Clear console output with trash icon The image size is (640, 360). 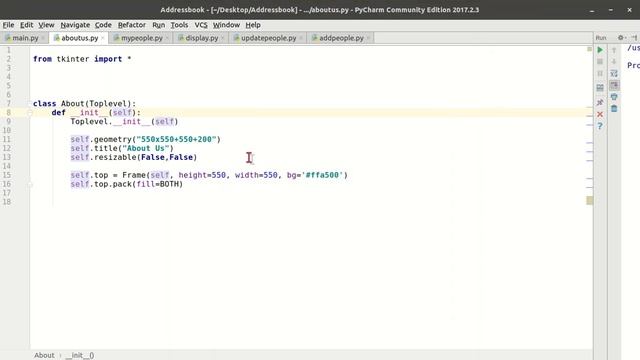pos(614,109)
